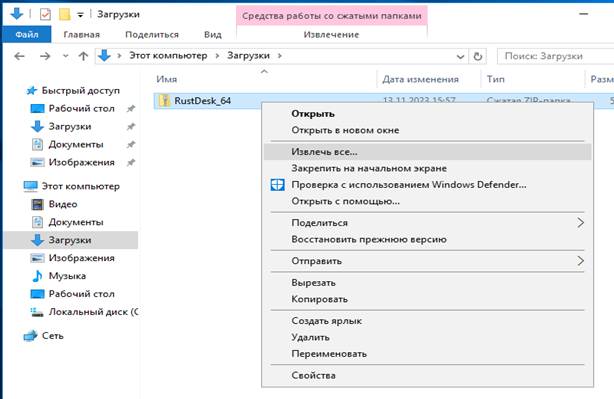Click the blue download arrow title bar icon
Viewport: 614px width, 399px height.
tap(16, 14)
